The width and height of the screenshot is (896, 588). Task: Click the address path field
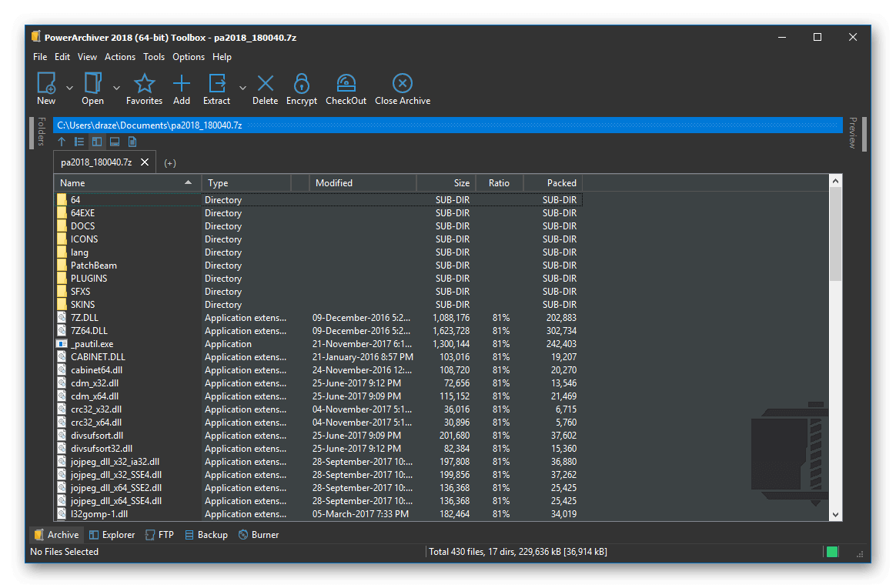click(448, 125)
